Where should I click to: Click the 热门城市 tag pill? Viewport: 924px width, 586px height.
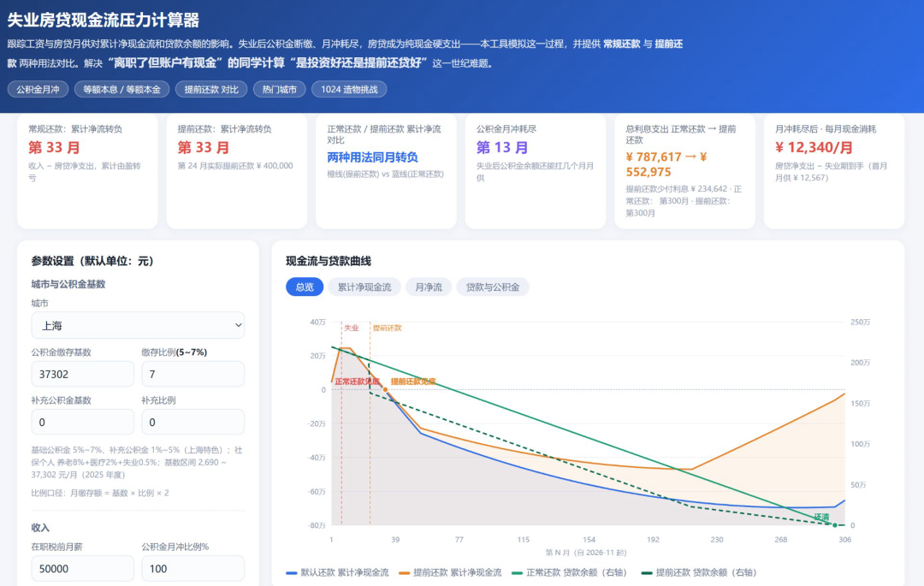[x=279, y=90]
